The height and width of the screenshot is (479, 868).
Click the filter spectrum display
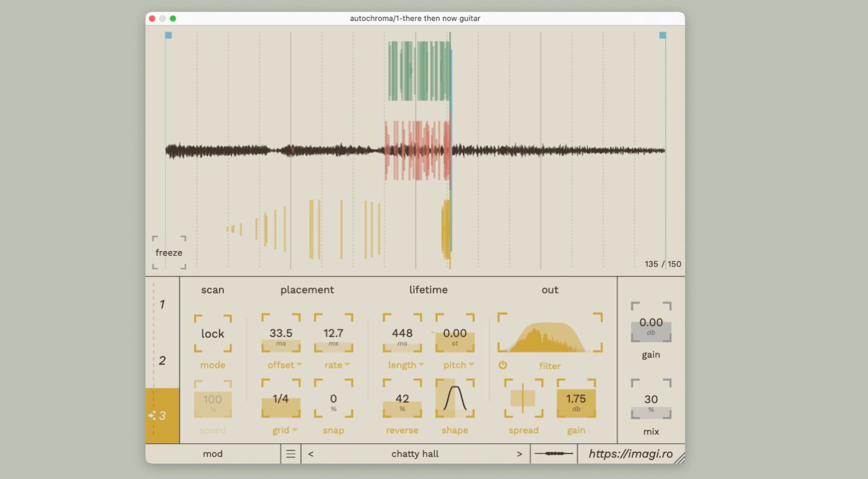tap(549, 333)
